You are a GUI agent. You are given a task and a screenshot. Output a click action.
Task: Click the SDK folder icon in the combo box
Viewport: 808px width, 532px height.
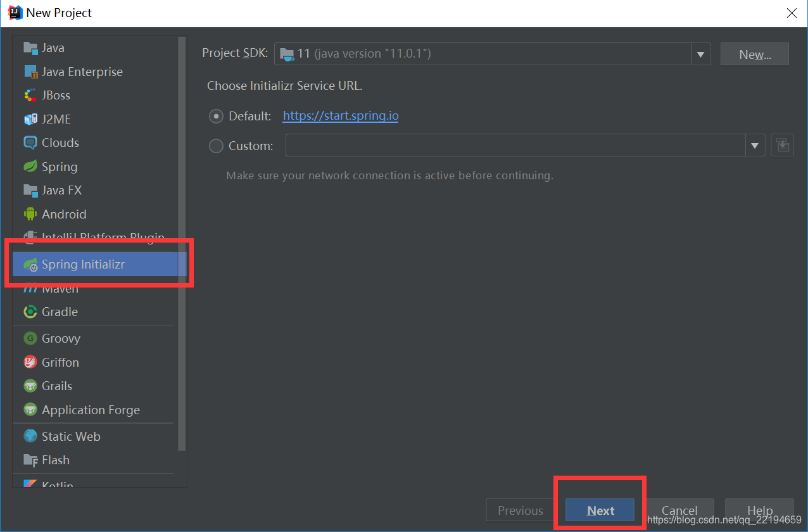coord(287,54)
